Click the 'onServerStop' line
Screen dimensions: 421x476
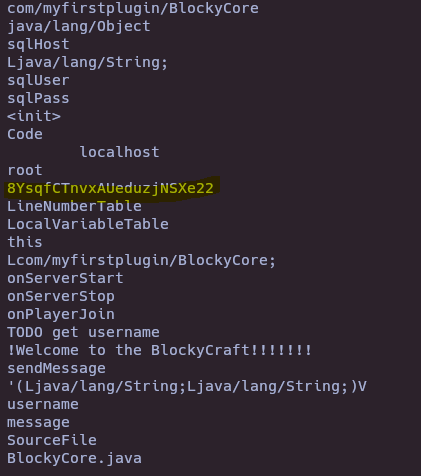(x=61, y=296)
